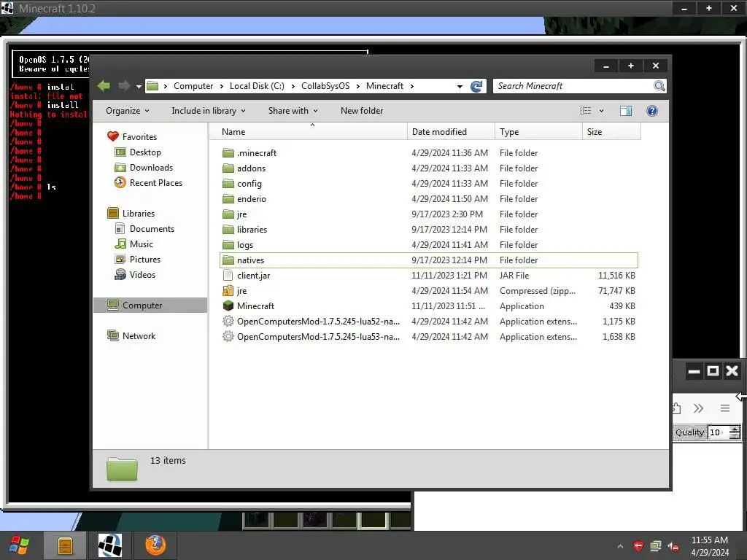Refresh the Minecraft folder view
Image resolution: width=747 pixels, height=560 pixels.
coord(476,86)
